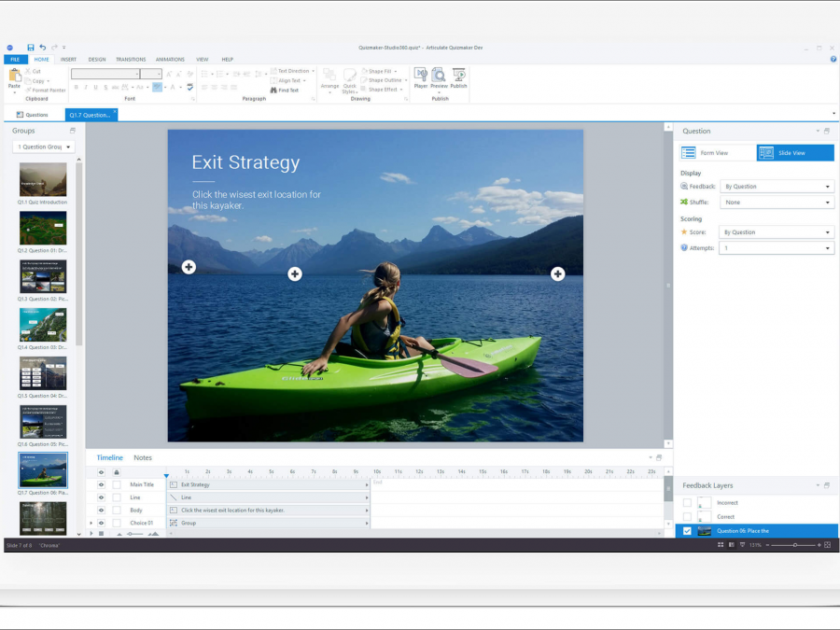The width and height of the screenshot is (840, 630).
Task: Switch to the Notes tab
Action: tap(143, 458)
